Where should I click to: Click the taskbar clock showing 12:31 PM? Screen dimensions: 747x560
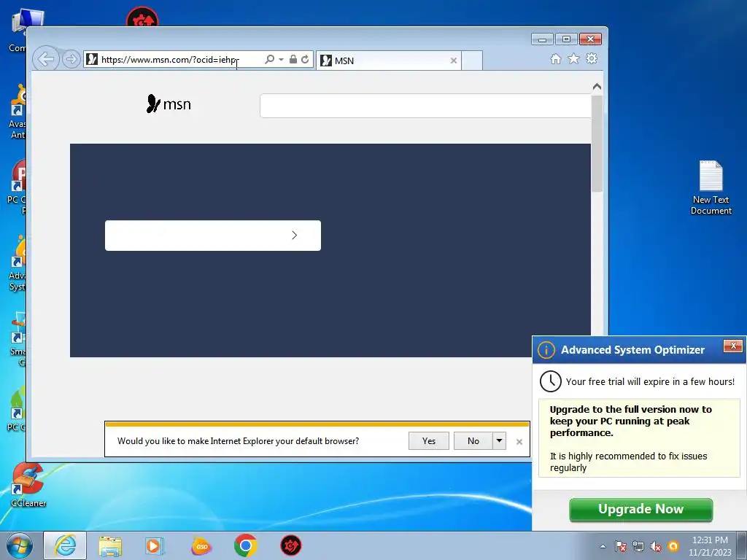(x=710, y=546)
